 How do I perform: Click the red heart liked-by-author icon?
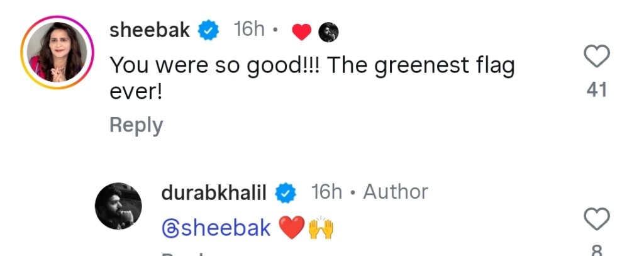click(302, 32)
